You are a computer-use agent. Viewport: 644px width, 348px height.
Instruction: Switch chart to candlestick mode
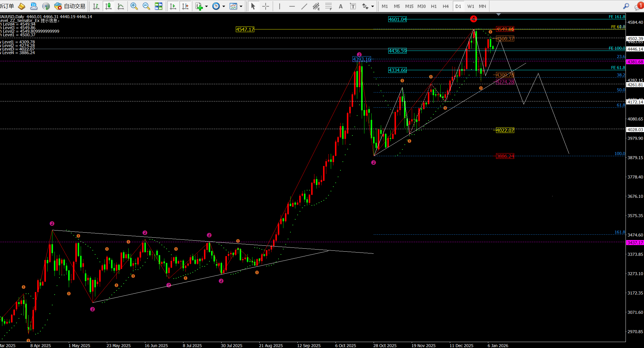pos(108,6)
